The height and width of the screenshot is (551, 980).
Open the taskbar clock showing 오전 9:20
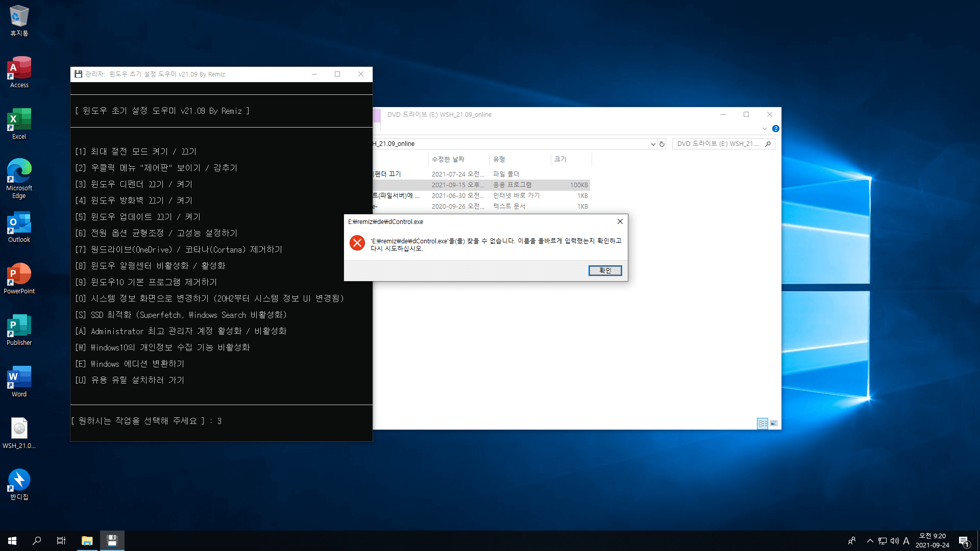933,541
